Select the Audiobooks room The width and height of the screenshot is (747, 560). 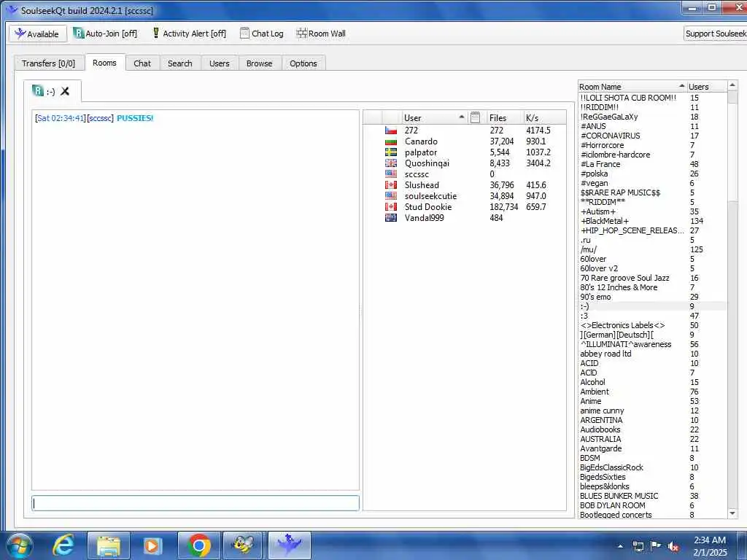click(x=653, y=429)
